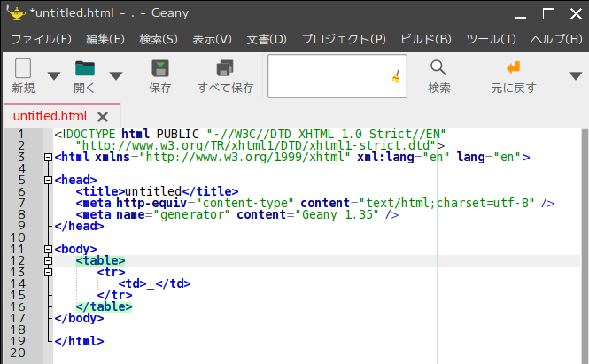
Task: Close the untitled.html tab
Action: point(103,116)
